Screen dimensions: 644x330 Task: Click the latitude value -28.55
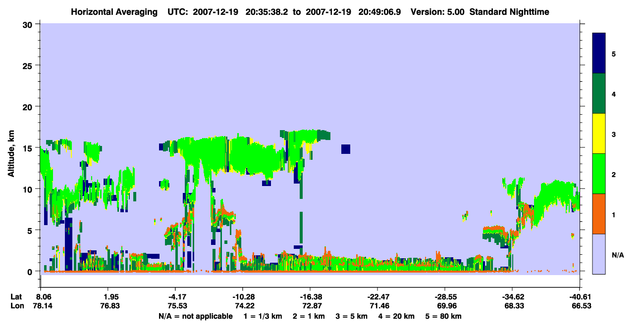445,297
